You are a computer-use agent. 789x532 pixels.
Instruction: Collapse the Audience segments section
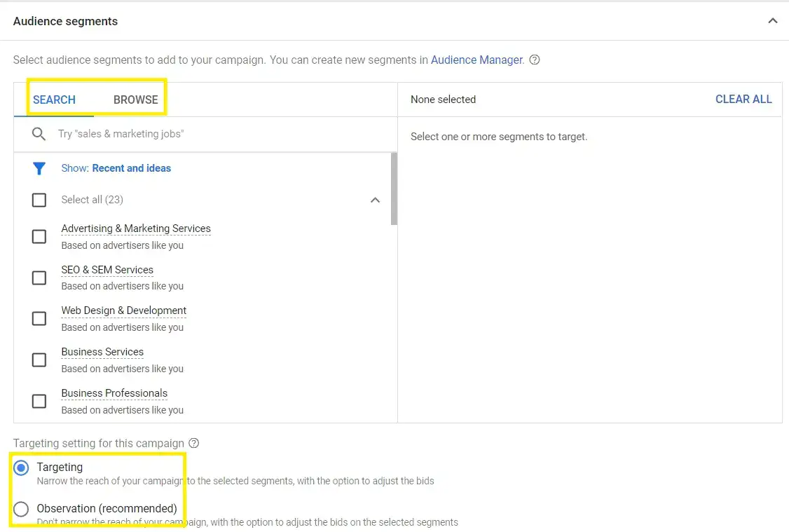click(x=773, y=21)
